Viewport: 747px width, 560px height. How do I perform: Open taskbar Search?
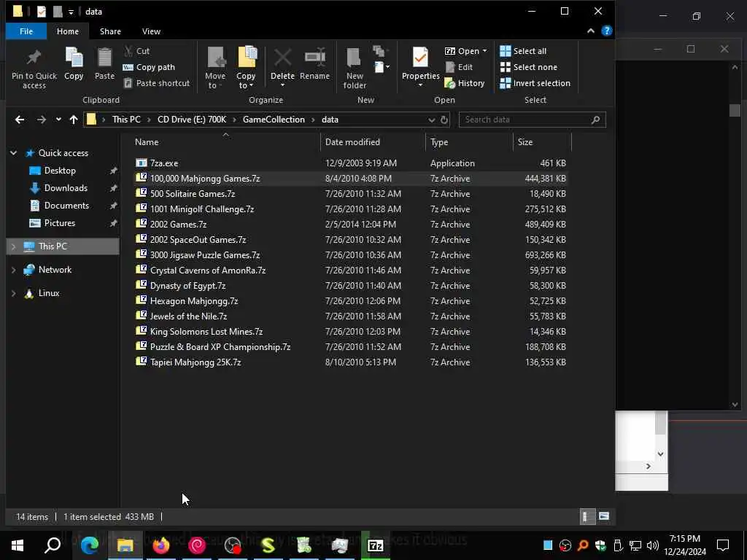(53, 545)
